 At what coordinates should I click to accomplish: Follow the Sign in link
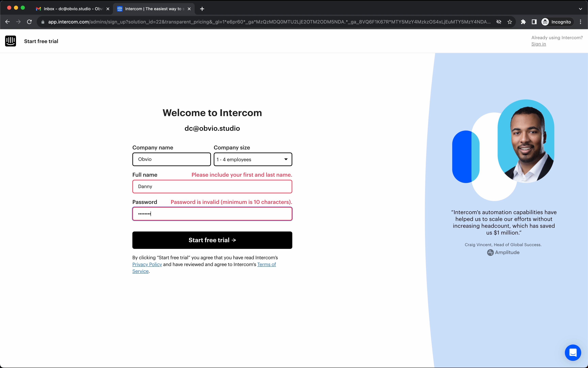point(538,44)
